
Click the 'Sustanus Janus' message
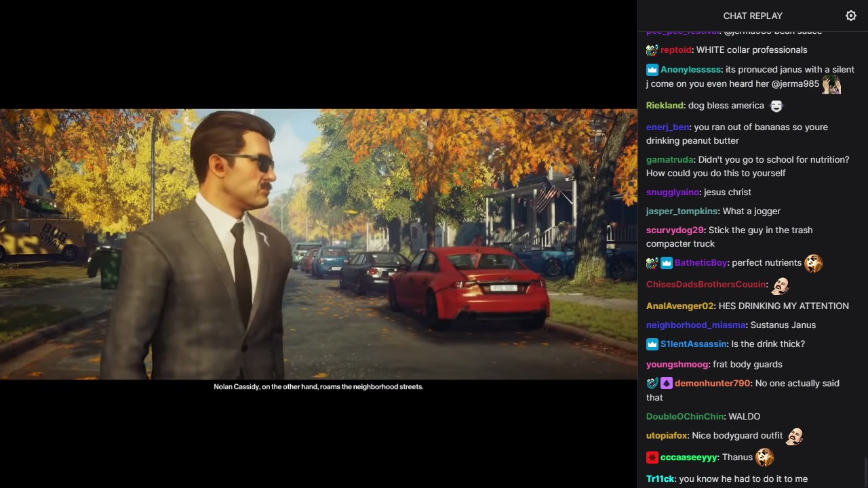click(783, 325)
